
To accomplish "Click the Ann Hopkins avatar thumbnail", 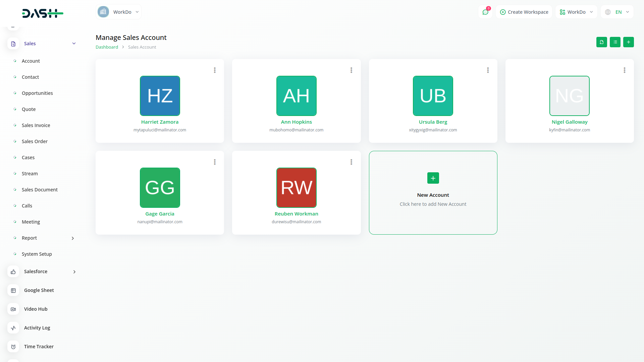I will pos(296,96).
